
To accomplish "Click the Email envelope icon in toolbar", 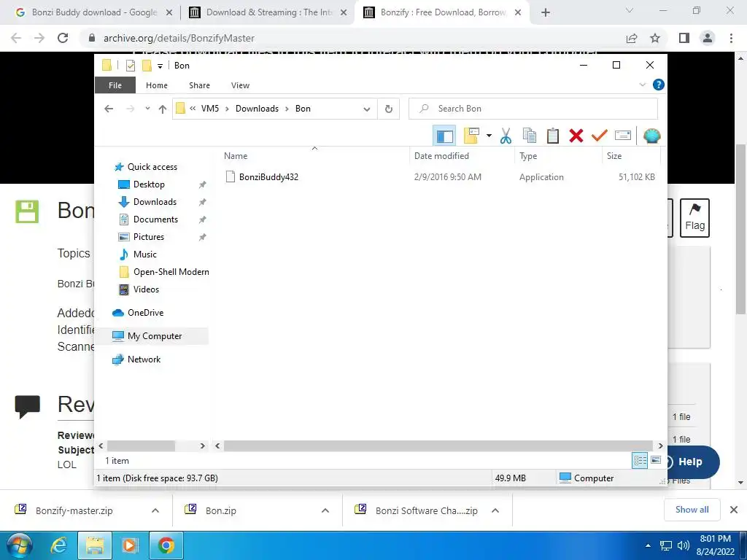I will click(x=623, y=136).
